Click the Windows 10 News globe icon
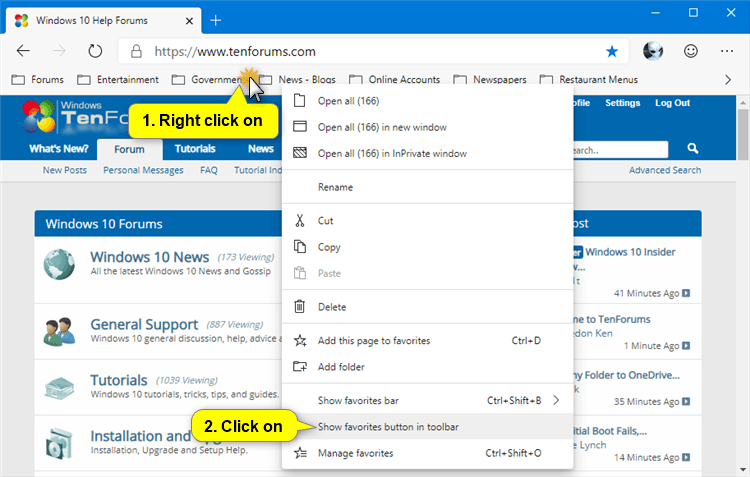This screenshot has height=477, width=750. pos(59,264)
